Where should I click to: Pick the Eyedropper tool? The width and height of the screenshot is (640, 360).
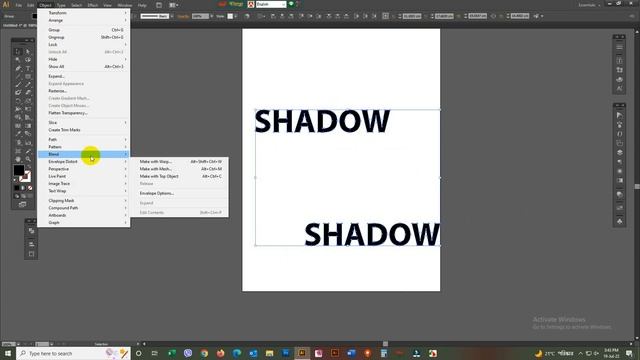pyautogui.click(x=18, y=134)
